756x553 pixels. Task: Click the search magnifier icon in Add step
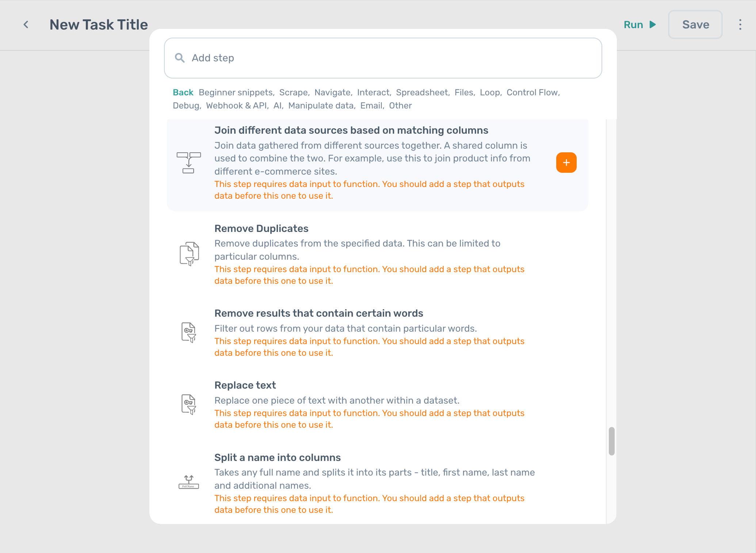[x=179, y=58]
